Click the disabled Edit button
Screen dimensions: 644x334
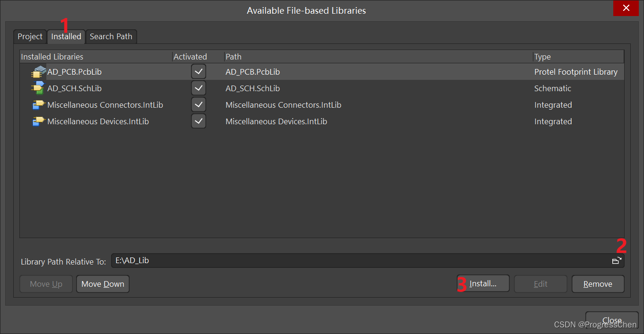[x=540, y=284]
